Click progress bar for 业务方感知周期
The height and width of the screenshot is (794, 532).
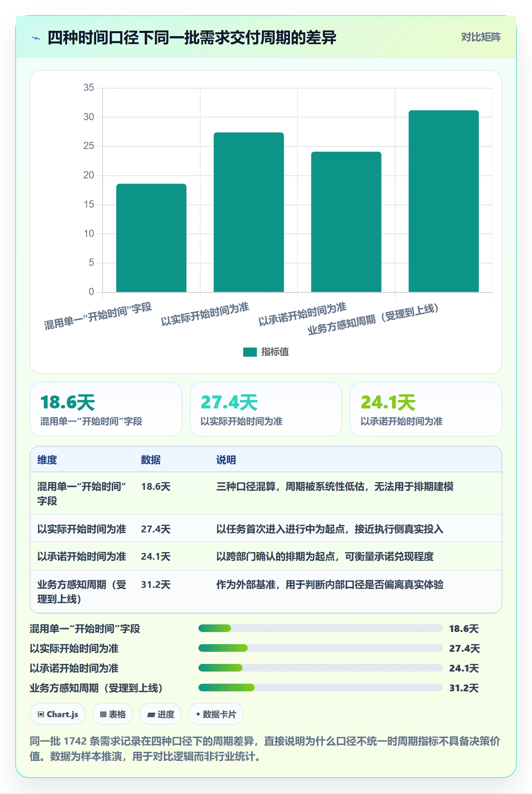click(x=320, y=688)
